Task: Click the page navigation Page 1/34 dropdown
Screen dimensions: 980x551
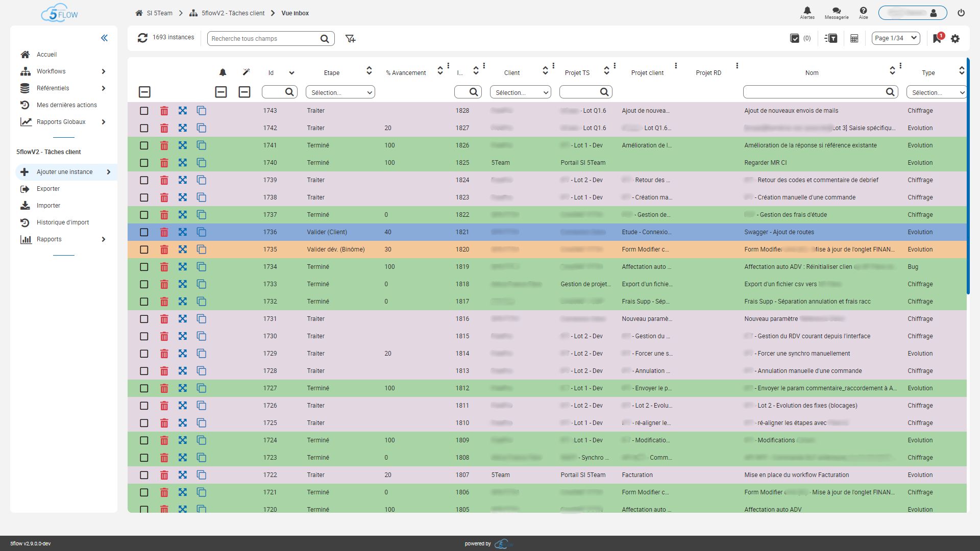Action: pyautogui.click(x=896, y=38)
